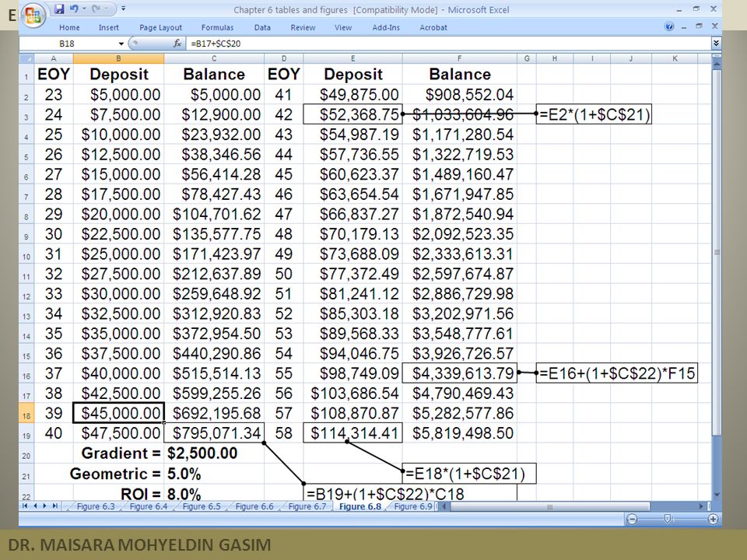The height and width of the screenshot is (560, 747).
Task: Open the View ribbon tab
Action: (343, 28)
